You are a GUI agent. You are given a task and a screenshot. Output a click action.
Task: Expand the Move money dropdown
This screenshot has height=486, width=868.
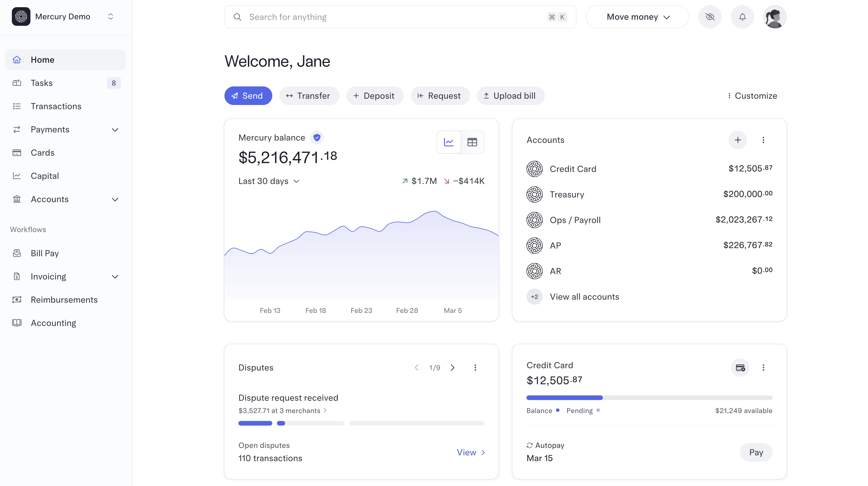coord(638,17)
